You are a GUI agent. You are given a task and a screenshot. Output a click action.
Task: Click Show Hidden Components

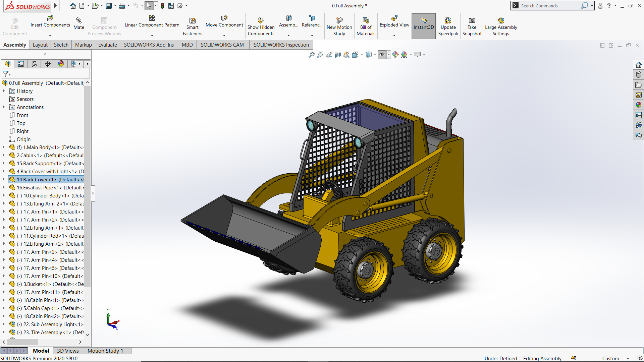261,26
